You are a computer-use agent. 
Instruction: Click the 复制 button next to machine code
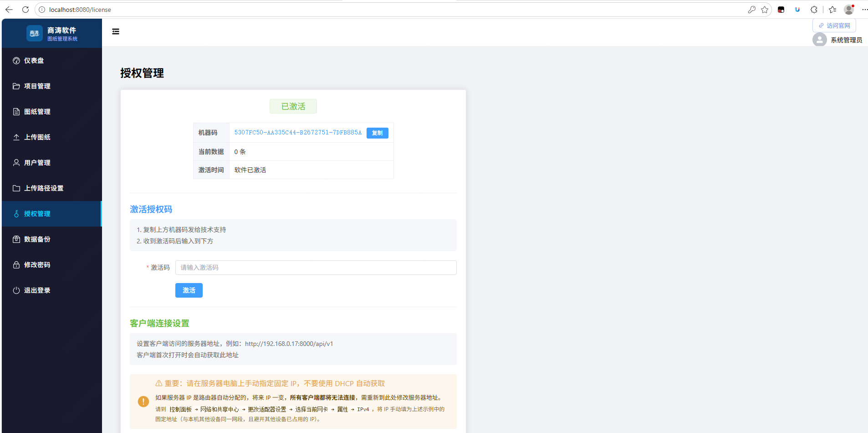coord(378,133)
